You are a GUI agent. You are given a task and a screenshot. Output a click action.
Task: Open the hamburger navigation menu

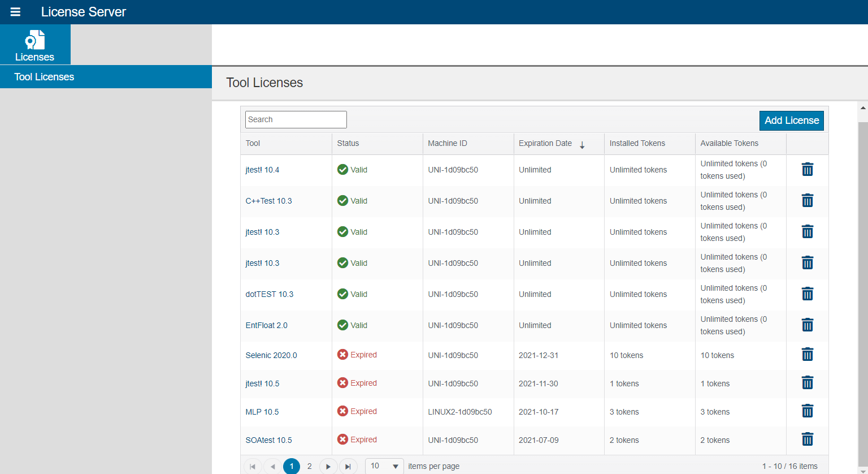[15, 12]
